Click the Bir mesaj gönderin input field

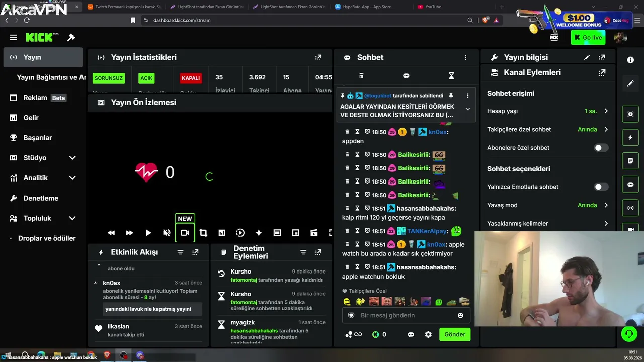tap(406, 315)
